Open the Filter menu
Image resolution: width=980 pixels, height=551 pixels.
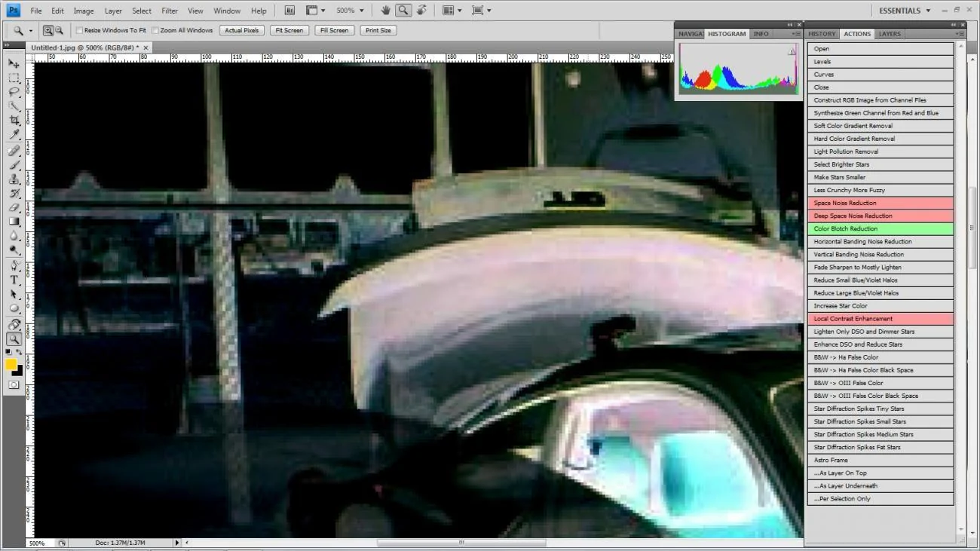coord(170,11)
